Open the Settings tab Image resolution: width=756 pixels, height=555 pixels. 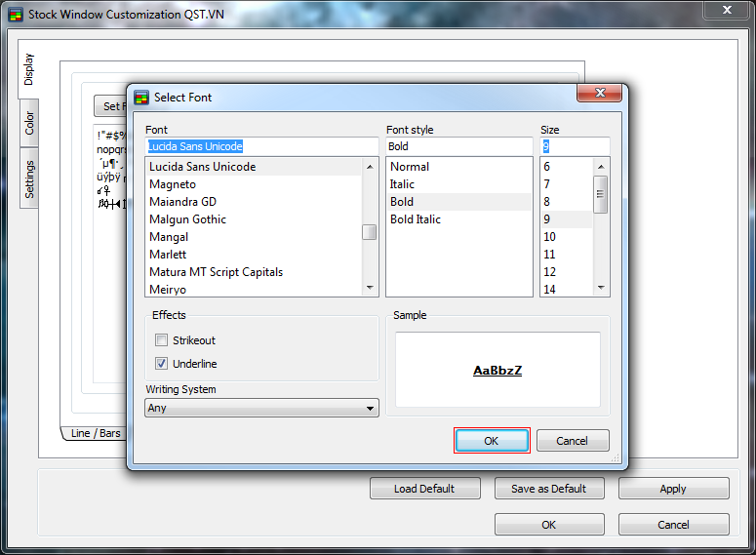29,179
